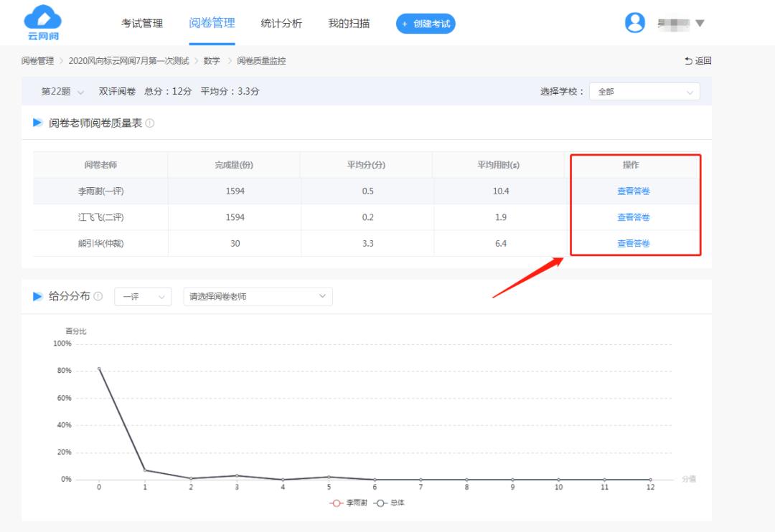Click the data point at score 0
This screenshot has height=532, width=775.
click(99, 369)
